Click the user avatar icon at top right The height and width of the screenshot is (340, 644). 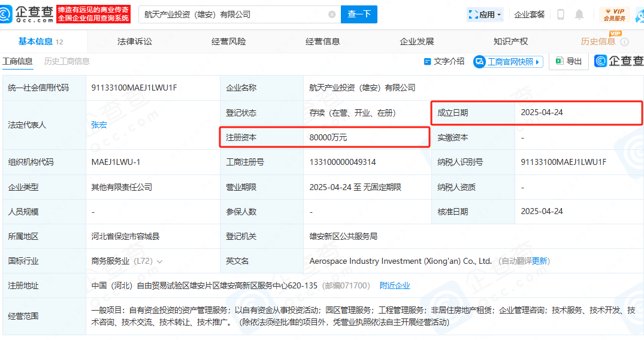639,14
